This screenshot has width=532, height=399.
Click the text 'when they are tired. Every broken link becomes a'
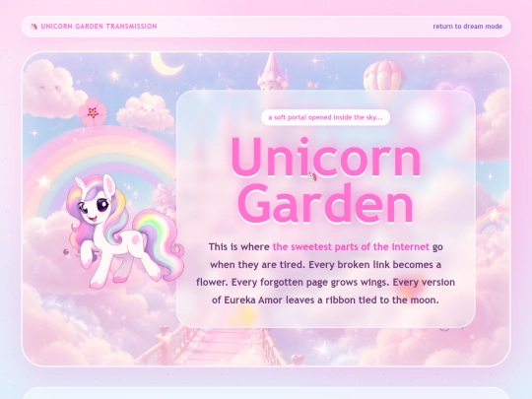[x=325, y=265]
